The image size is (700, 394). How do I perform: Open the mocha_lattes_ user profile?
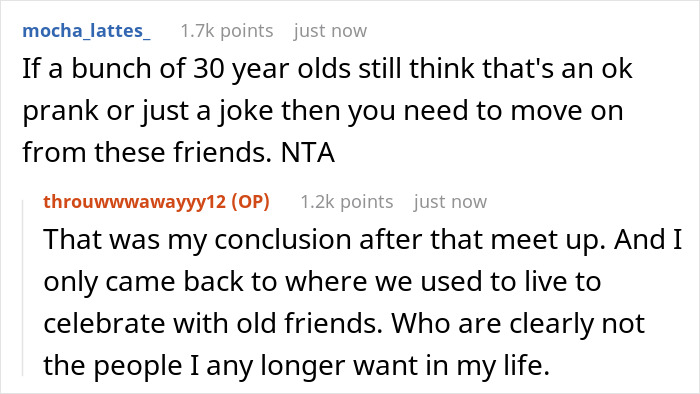(86, 31)
